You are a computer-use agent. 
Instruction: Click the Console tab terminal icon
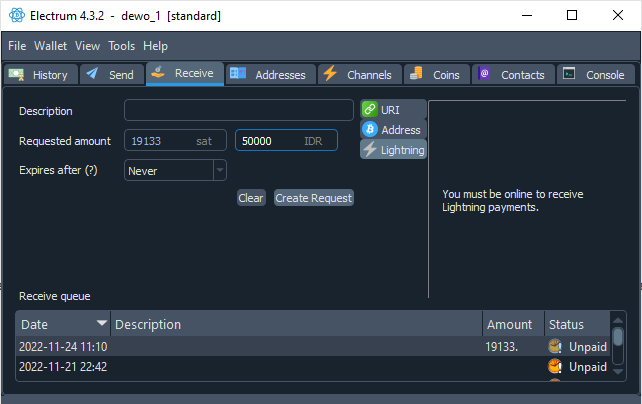[569, 73]
